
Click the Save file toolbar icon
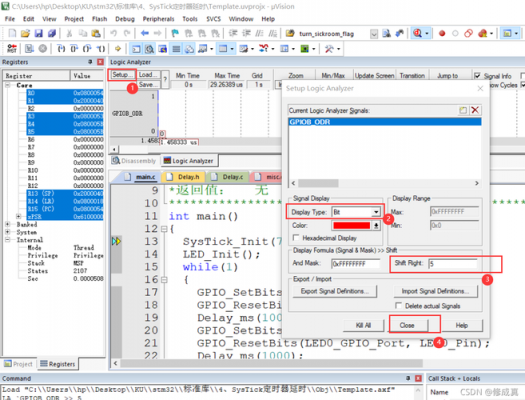[39, 33]
